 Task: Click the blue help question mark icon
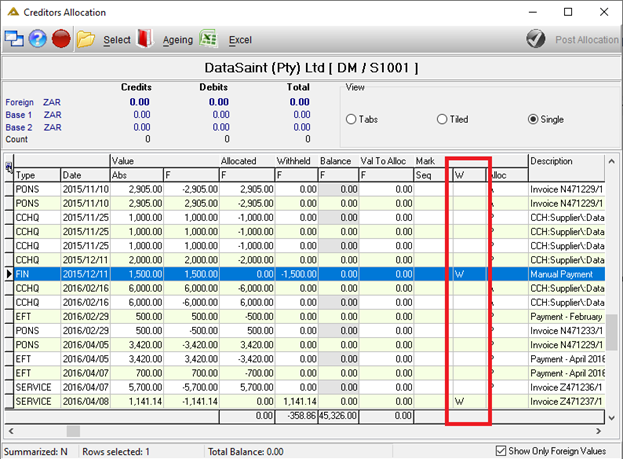click(37, 39)
